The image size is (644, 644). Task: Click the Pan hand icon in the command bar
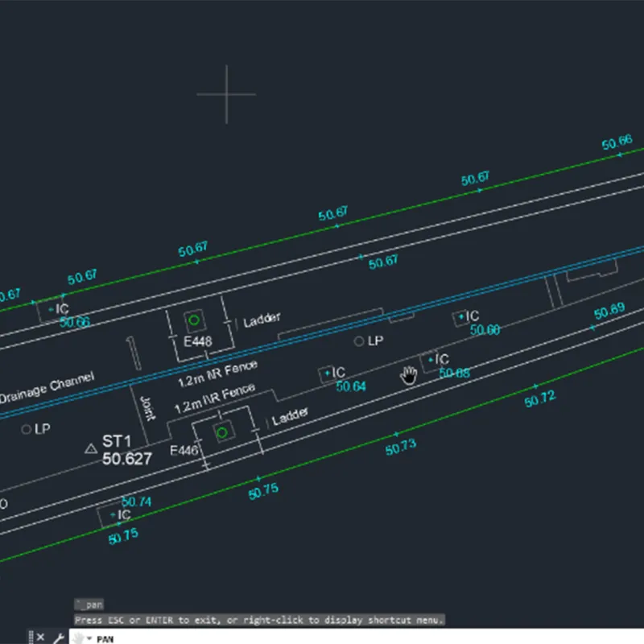point(76,638)
